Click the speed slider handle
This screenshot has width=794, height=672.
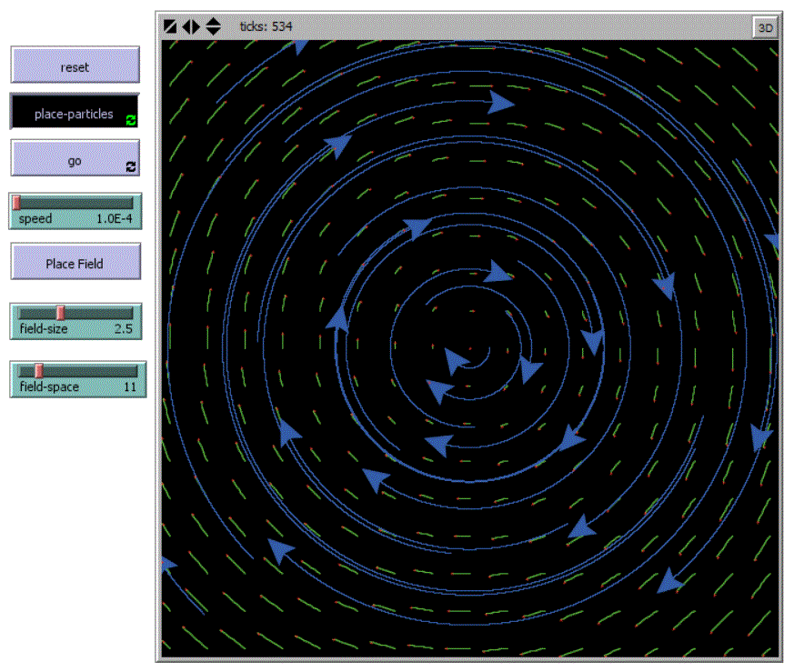[16, 203]
